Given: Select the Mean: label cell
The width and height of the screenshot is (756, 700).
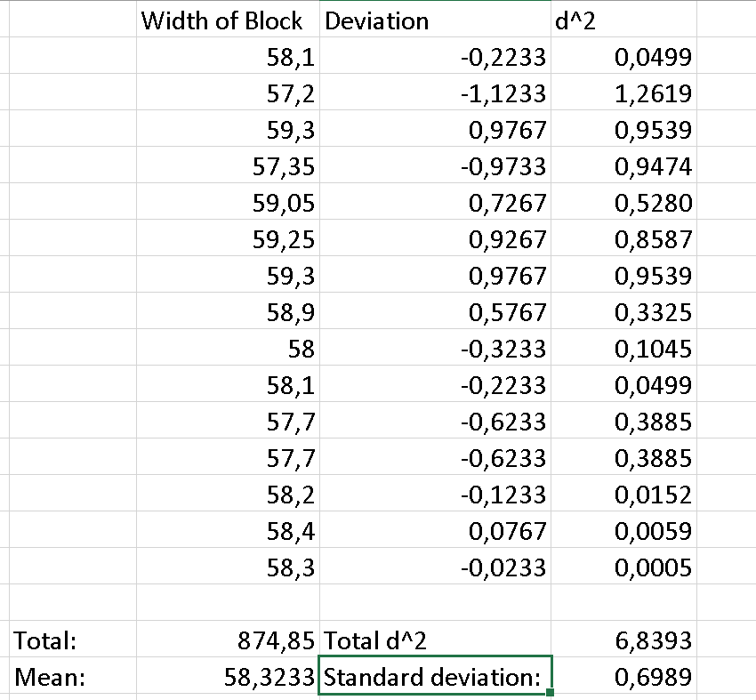Looking at the screenshot, I should click(x=73, y=675).
